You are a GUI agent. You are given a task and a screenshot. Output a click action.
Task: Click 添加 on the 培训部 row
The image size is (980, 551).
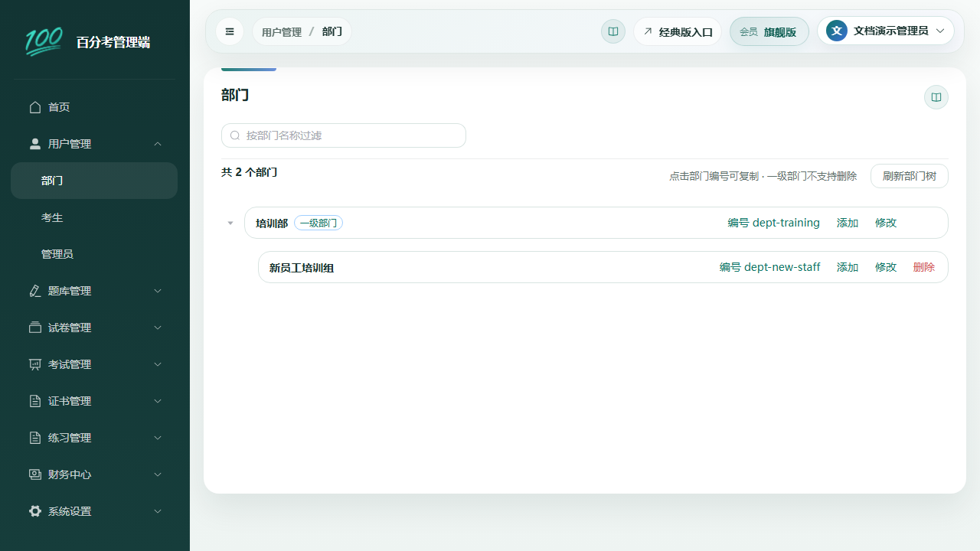(848, 223)
